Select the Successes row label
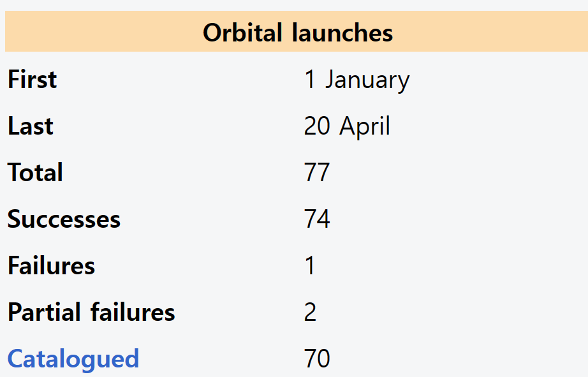Screen dimensions: 588x377 point(64,219)
